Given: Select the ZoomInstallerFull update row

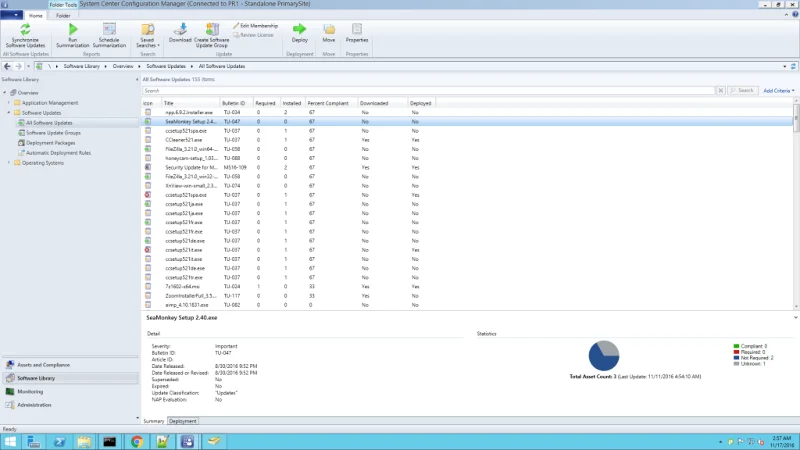Looking at the screenshot, I should click(x=467, y=295).
